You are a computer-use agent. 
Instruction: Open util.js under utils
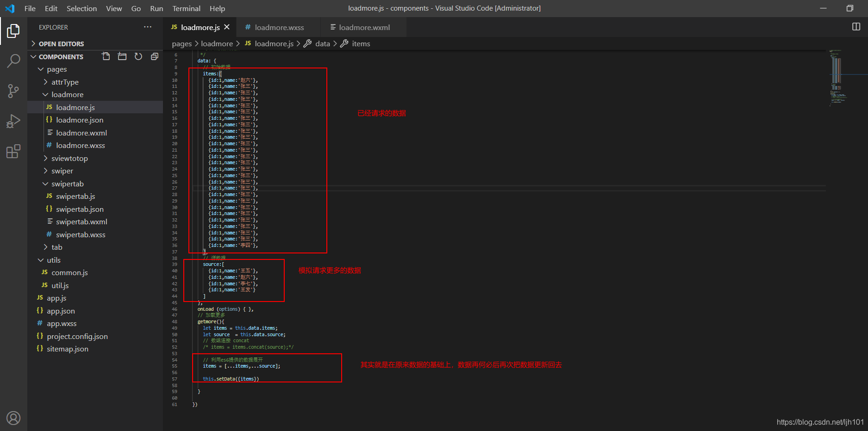pyautogui.click(x=95, y=285)
